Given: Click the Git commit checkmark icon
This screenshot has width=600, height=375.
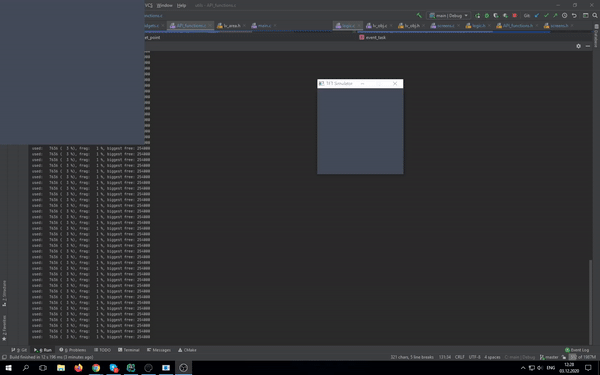Looking at the screenshot, I should click(546, 16).
